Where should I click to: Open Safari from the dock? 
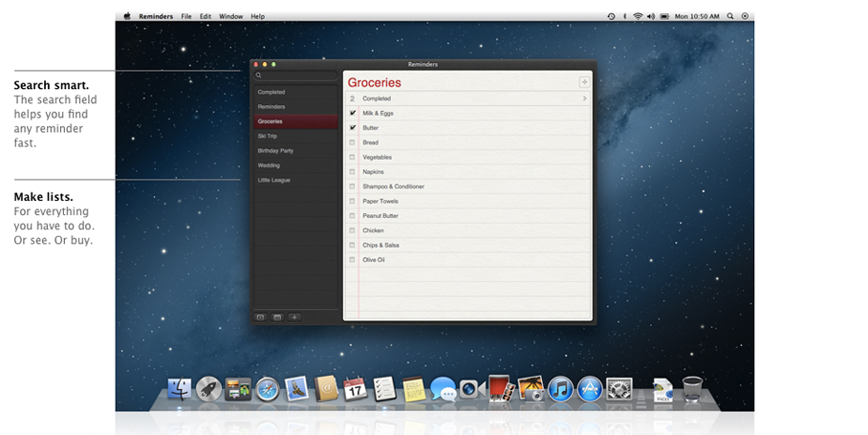pos(268,389)
